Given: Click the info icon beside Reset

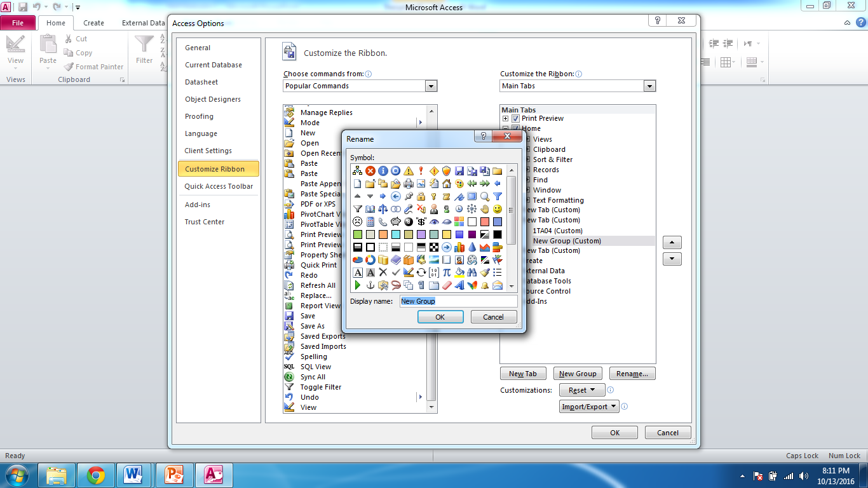Looking at the screenshot, I should [610, 390].
